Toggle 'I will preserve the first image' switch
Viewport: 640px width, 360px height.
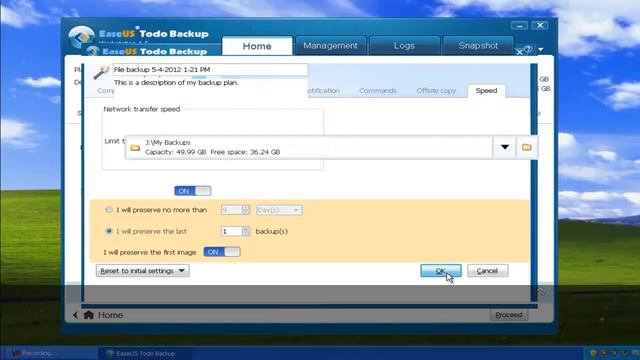222,252
